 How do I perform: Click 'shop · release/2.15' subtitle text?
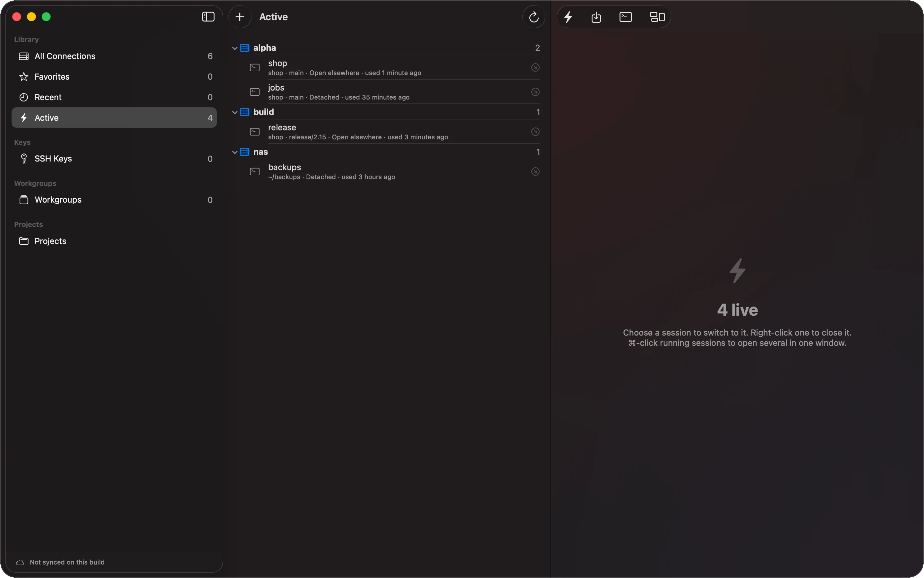(x=297, y=137)
